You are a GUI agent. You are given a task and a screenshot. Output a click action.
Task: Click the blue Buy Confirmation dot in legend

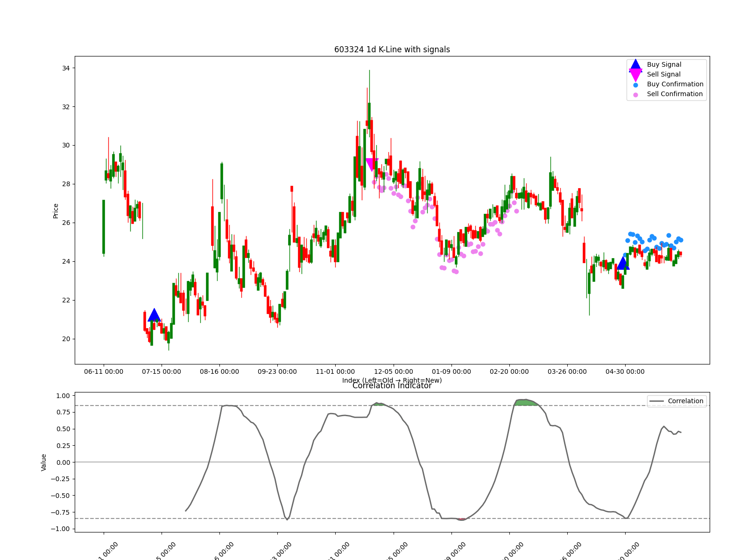pos(635,85)
